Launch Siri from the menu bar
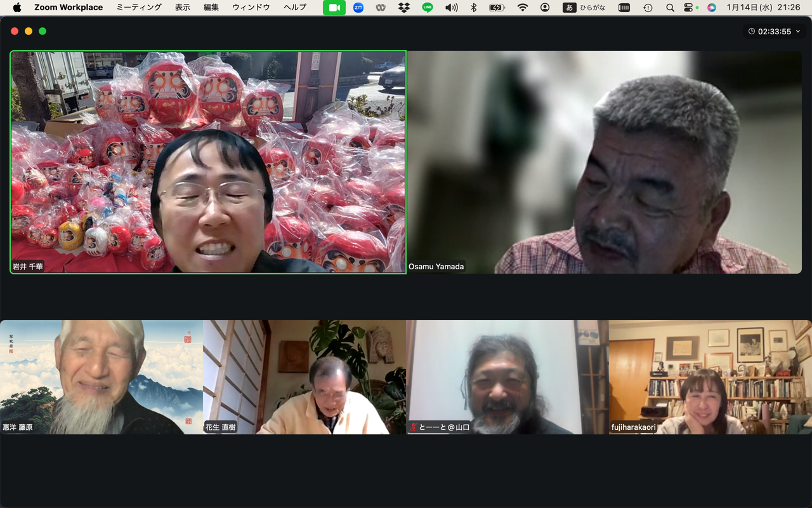 coord(712,8)
